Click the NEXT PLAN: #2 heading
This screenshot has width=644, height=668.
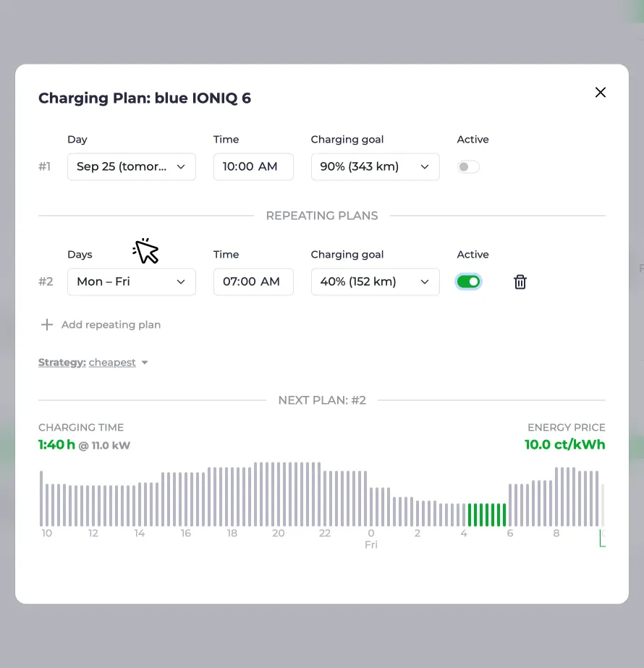(x=321, y=400)
